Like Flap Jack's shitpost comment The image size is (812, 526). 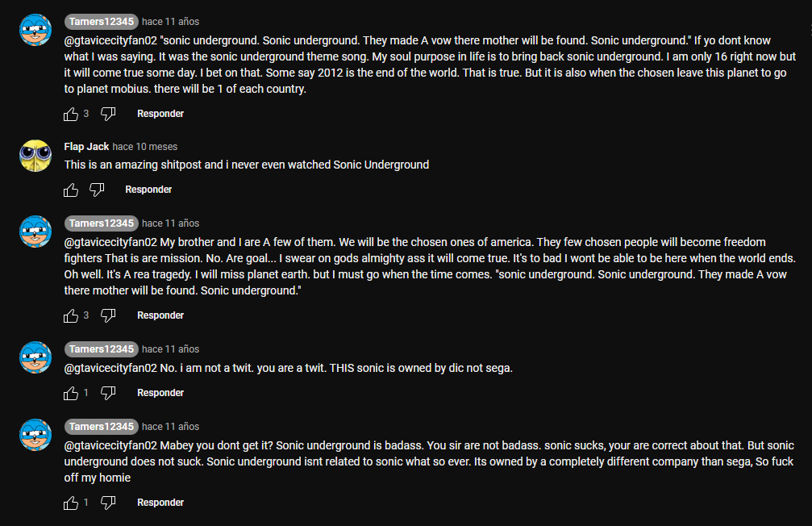pos(71,190)
